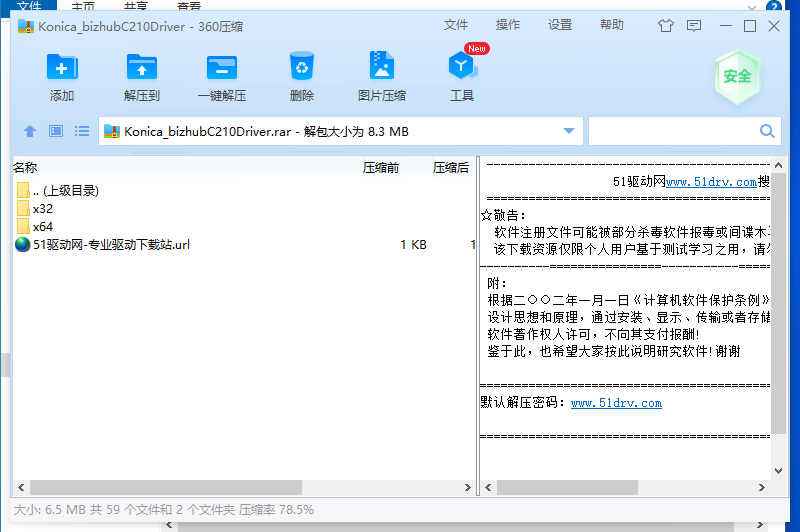
Task: Open the 文件 menu in 360压缩
Action: click(456, 25)
